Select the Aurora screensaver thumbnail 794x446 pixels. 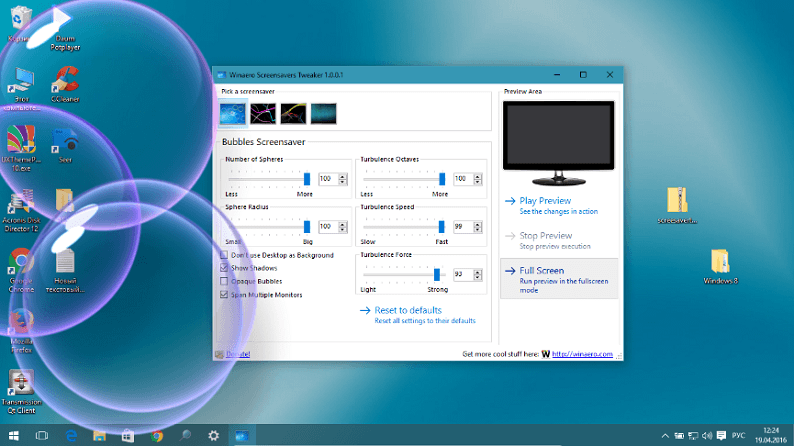324,113
